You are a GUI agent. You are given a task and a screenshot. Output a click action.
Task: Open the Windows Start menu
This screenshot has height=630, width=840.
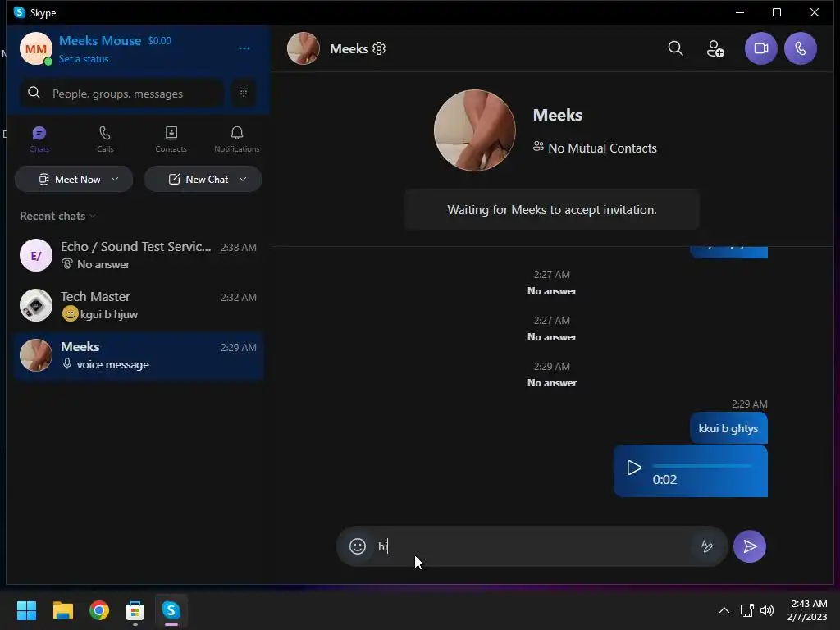click(26, 610)
